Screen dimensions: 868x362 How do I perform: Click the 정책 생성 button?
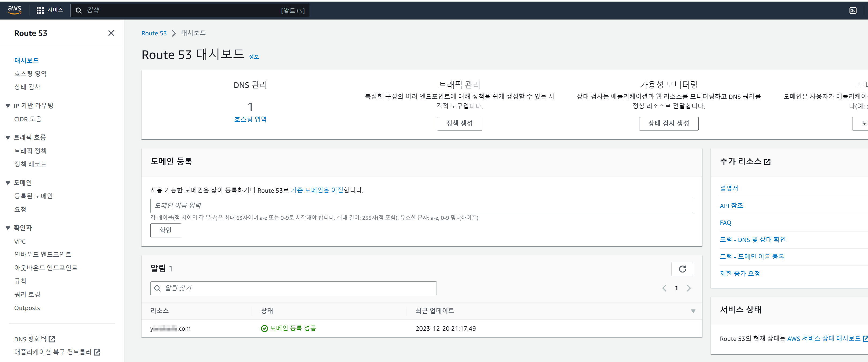[x=459, y=123]
